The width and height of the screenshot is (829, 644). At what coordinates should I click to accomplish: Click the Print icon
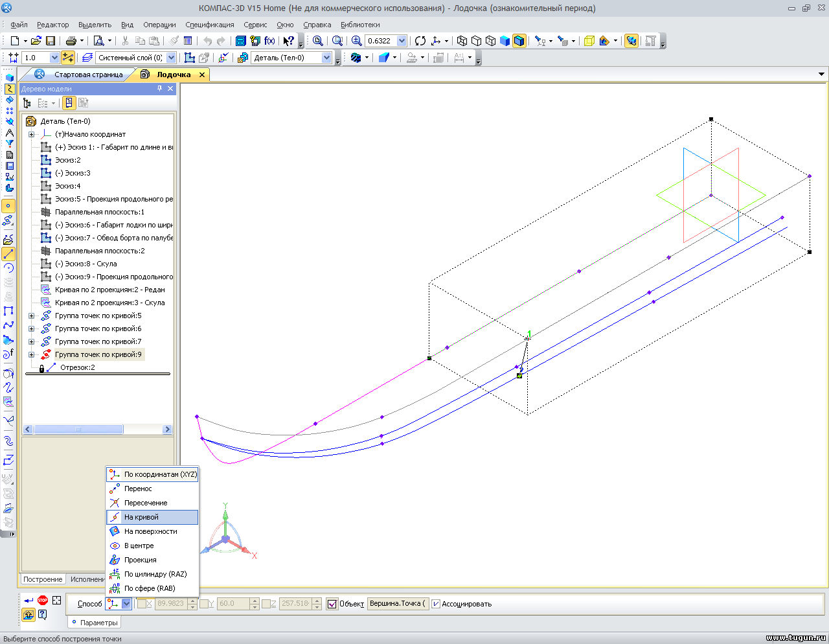click(71, 41)
